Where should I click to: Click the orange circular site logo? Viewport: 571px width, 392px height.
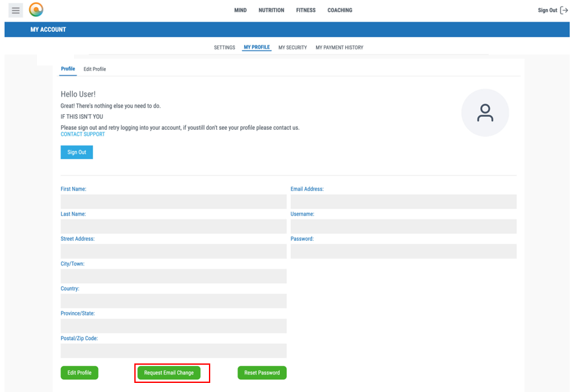(36, 10)
